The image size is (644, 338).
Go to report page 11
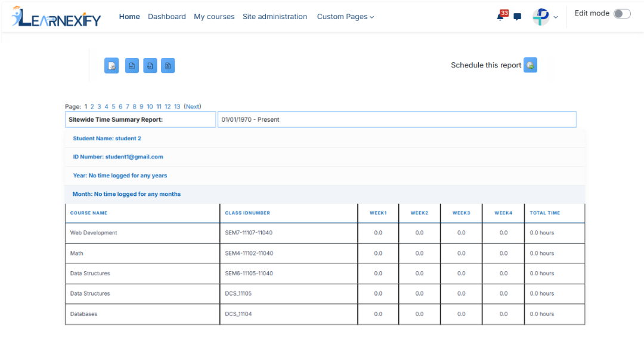click(159, 106)
